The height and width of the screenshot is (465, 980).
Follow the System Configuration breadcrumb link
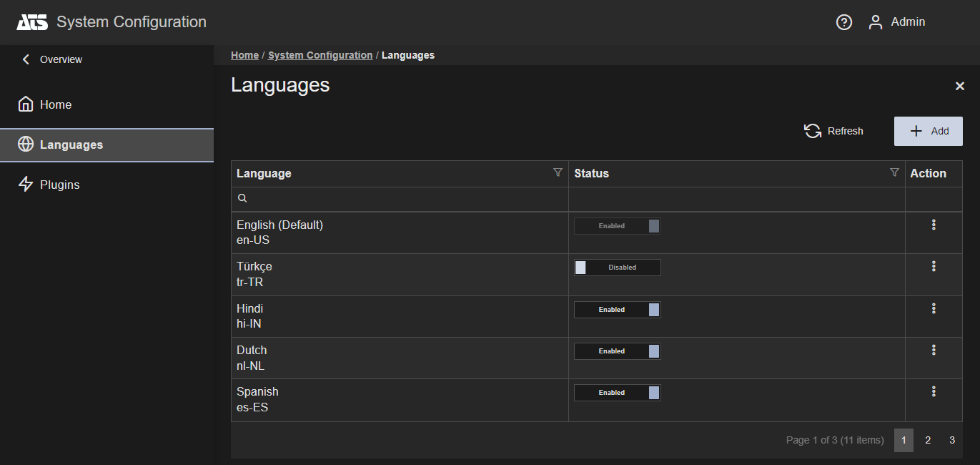point(320,55)
